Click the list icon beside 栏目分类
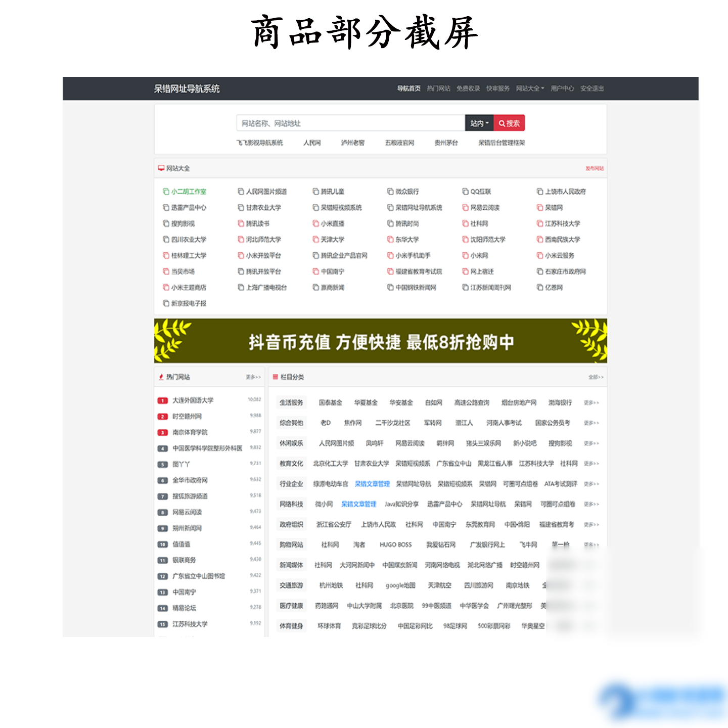Viewport: 728px width, 728px height. pyautogui.click(x=275, y=377)
